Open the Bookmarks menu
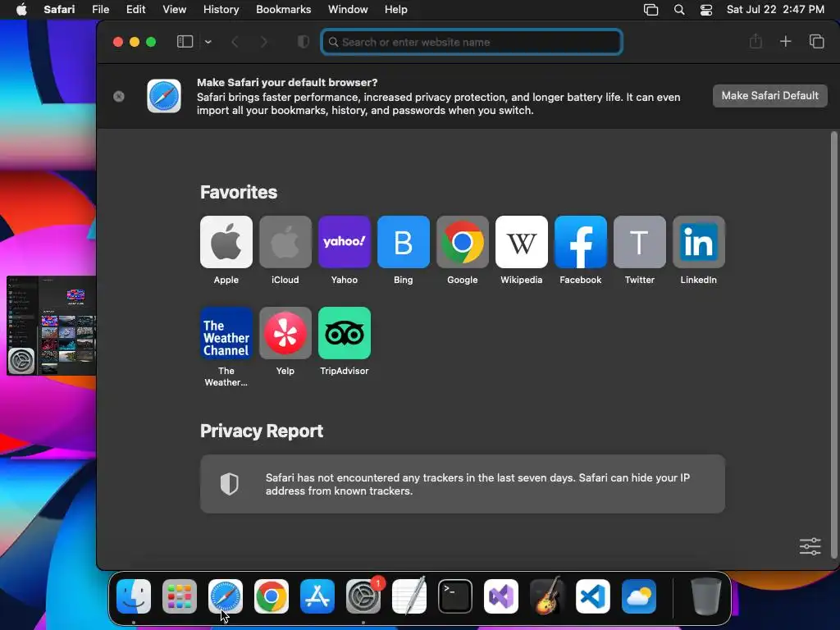This screenshot has height=630, width=840. coord(283,9)
